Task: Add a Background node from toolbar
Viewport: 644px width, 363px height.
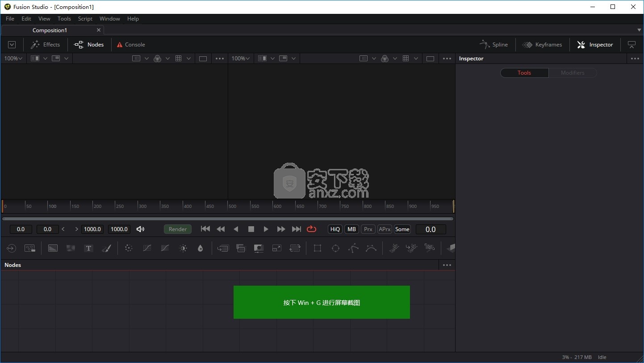Action: pos(53,248)
